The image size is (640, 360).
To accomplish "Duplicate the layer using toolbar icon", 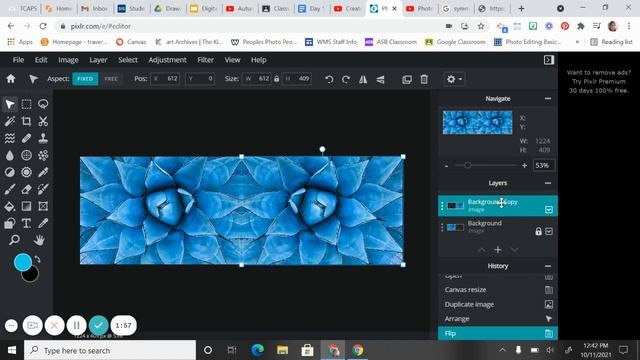I will [407, 79].
